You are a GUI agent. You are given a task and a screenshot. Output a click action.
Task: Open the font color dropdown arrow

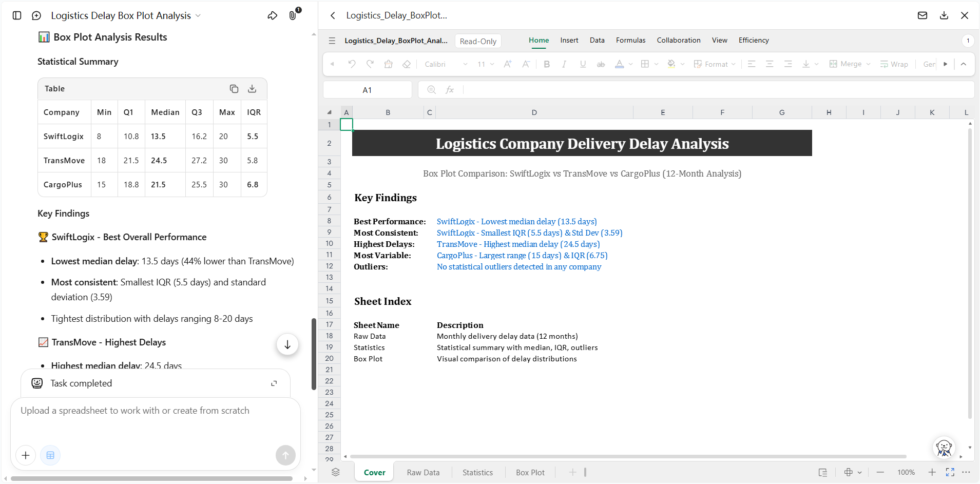click(x=630, y=64)
